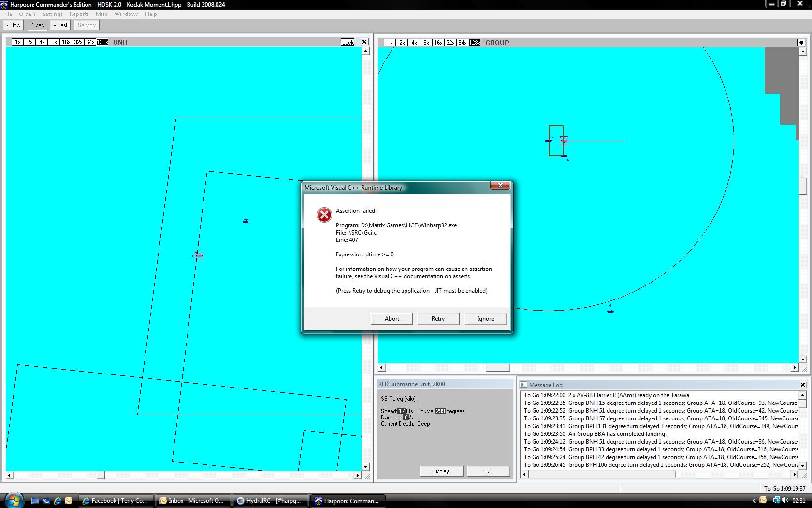The image size is (812, 508).
Task: Set Unit window zoom to 16x
Action: (66, 43)
